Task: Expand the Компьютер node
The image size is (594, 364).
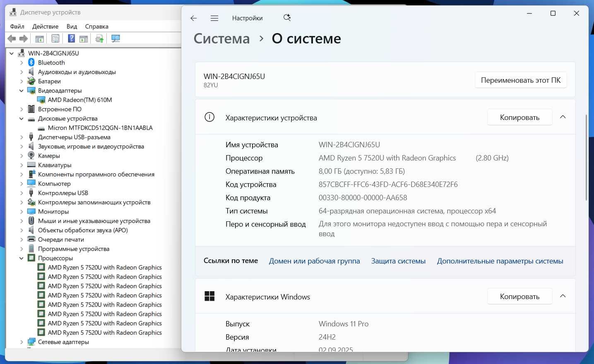Action: 22,184
